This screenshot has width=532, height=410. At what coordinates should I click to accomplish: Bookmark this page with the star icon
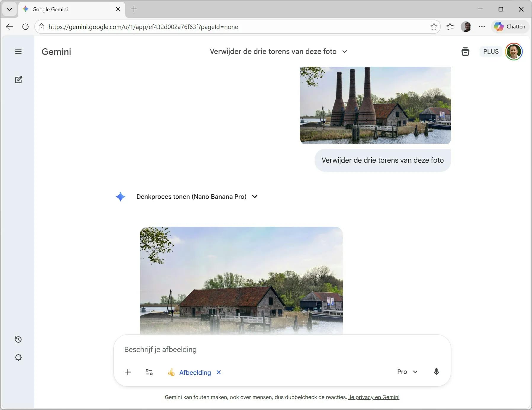pyautogui.click(x=434, y=27)
